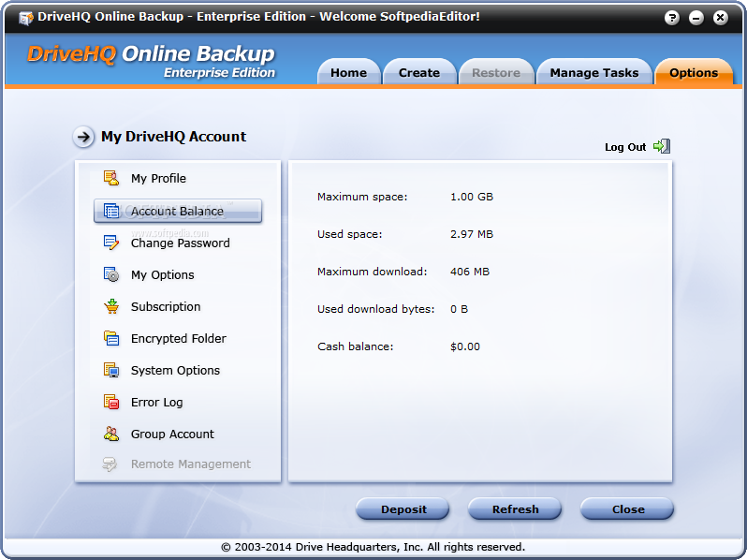Image resolution: width=747 pixels, height=560 pixels.
Task: Click the Used space label
Action: point(350,234)
